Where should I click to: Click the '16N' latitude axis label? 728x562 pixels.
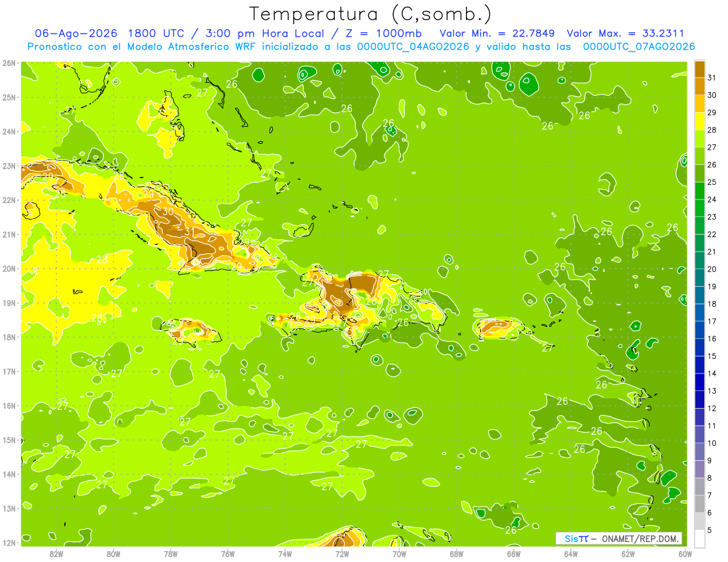[8, 406]
